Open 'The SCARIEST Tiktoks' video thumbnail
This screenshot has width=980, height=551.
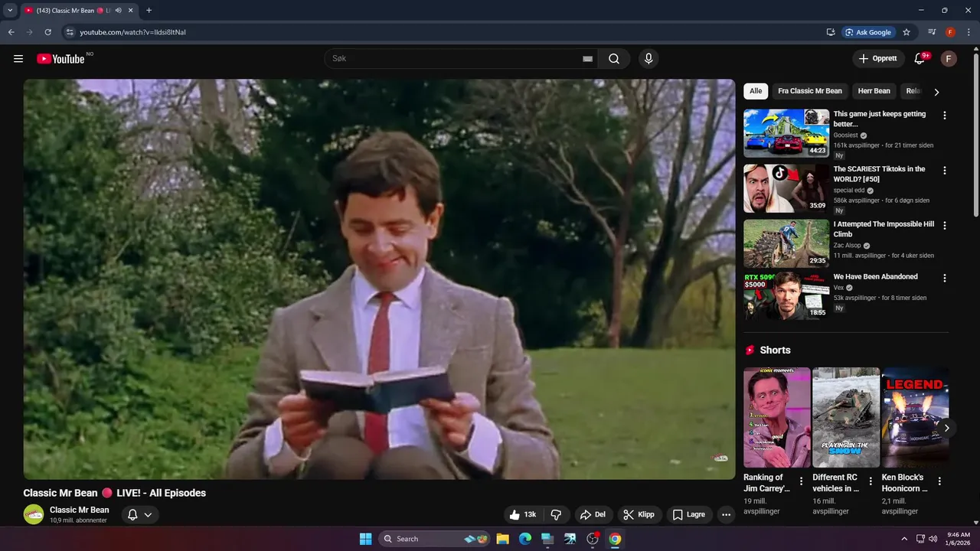tap(786, 188)
